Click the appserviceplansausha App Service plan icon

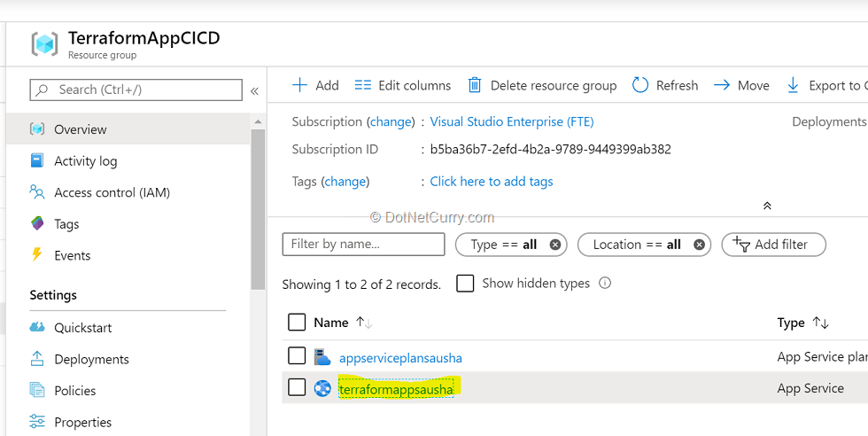point(322,357)
